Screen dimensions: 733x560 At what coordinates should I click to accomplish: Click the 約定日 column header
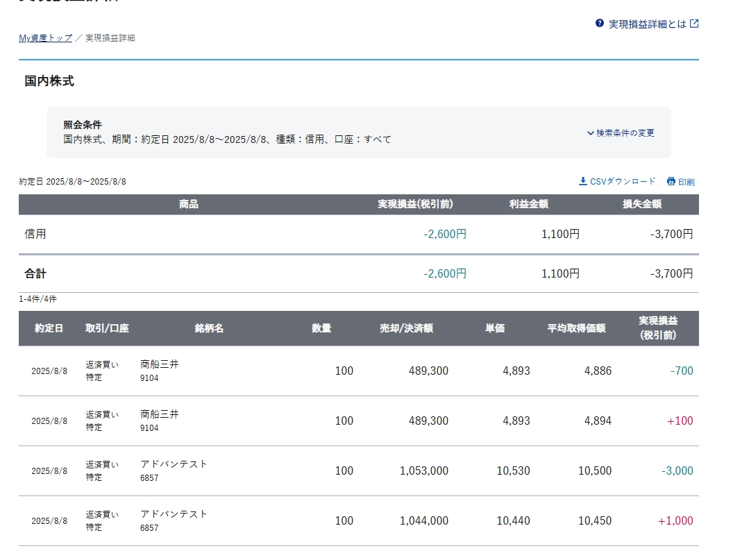(49, 328)
